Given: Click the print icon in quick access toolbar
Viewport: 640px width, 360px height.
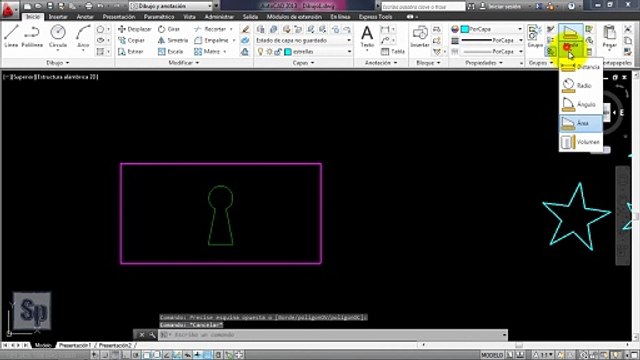Looking at the screenshot, I should 89,6.
